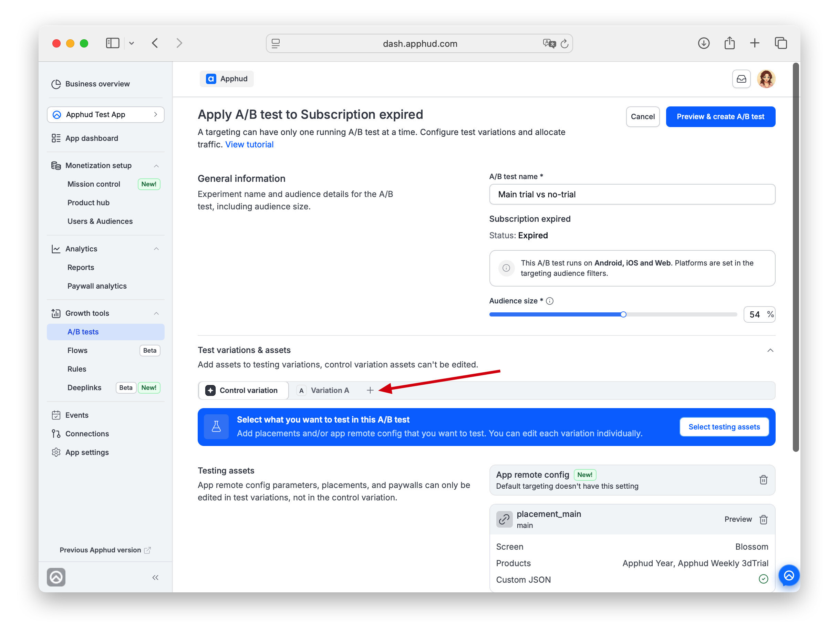Open the Apphud Test App selector
The image size is (839, 644).
(x=105, y=115)
